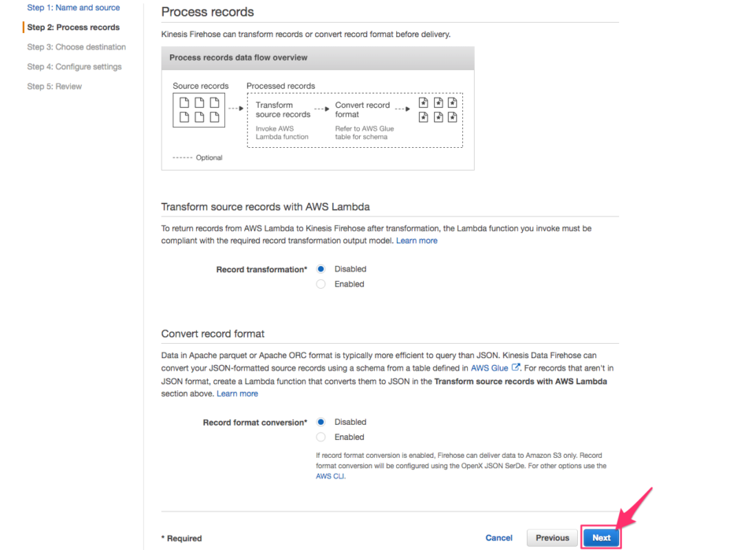756x550 pixels.
Task: Open Step 3: Choose destination
Action: coord(76,47)
